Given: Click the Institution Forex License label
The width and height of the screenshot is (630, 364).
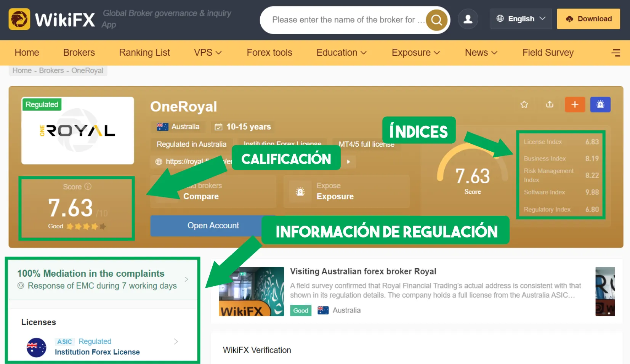Looking at the screenshot, I should pyautogui.click(x=97, y=352).
